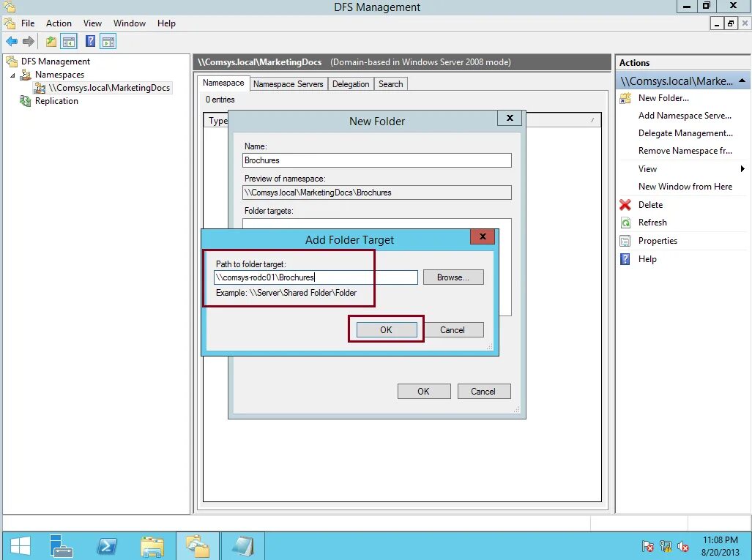The image size is (752, 560).
Task: Confirm Add Folder Target with OK
Action: pyautogui.click(x=387, y=330)
